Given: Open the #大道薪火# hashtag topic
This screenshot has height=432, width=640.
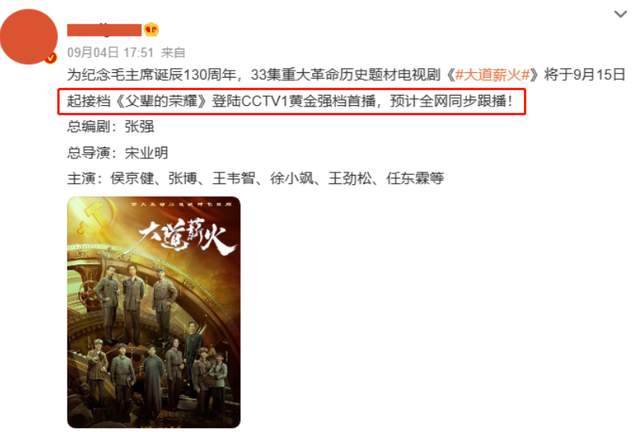Looking at the screenshot, I should coord(493,75).
